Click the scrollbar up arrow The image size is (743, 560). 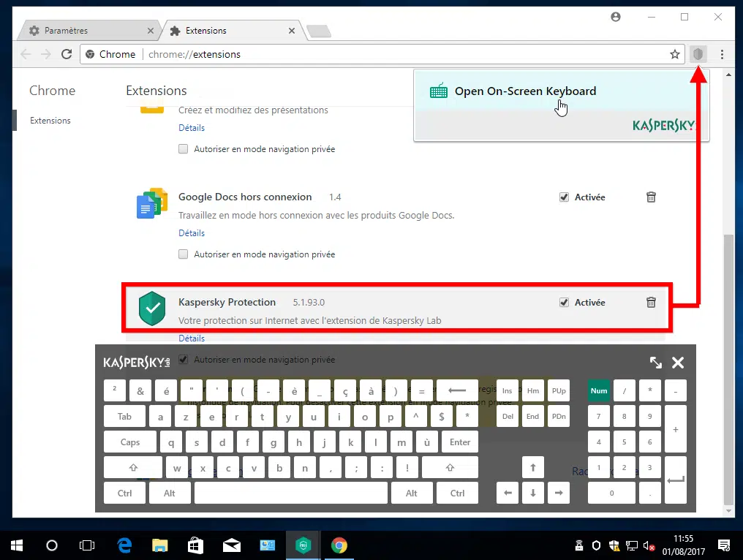[728, 75]
